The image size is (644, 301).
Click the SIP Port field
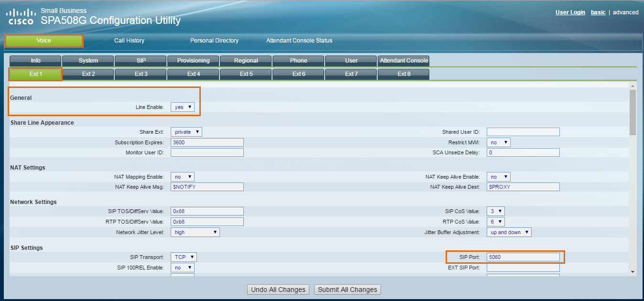click(x=523, y=257)
